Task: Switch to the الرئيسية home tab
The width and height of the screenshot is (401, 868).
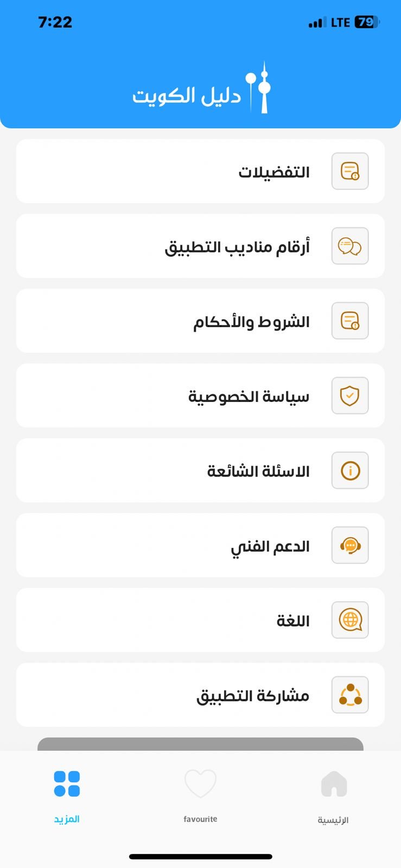Action: pos(333,795)
